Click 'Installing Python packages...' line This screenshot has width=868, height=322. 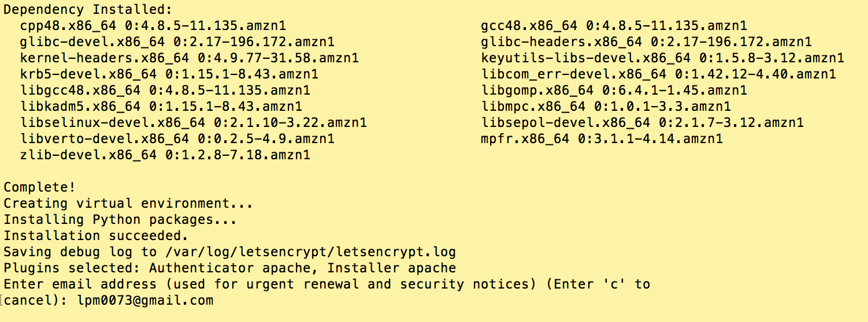(x=120, y=220)
